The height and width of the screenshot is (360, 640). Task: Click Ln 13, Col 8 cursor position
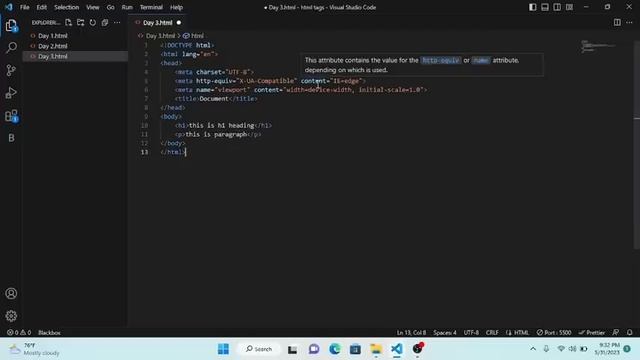tap(411, 333)
